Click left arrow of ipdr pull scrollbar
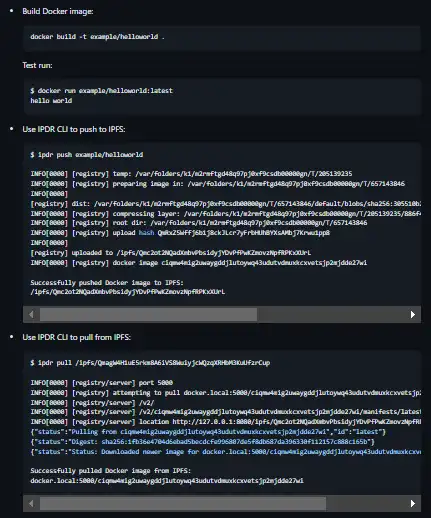Screen dimensions: 431x518 tap(31, 503)
